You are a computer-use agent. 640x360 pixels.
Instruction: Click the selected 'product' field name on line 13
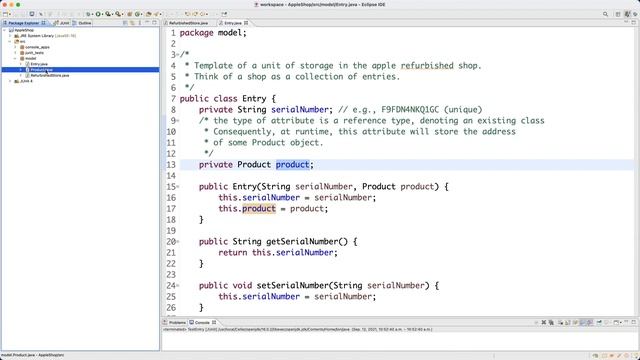click(x=293, y=164)
